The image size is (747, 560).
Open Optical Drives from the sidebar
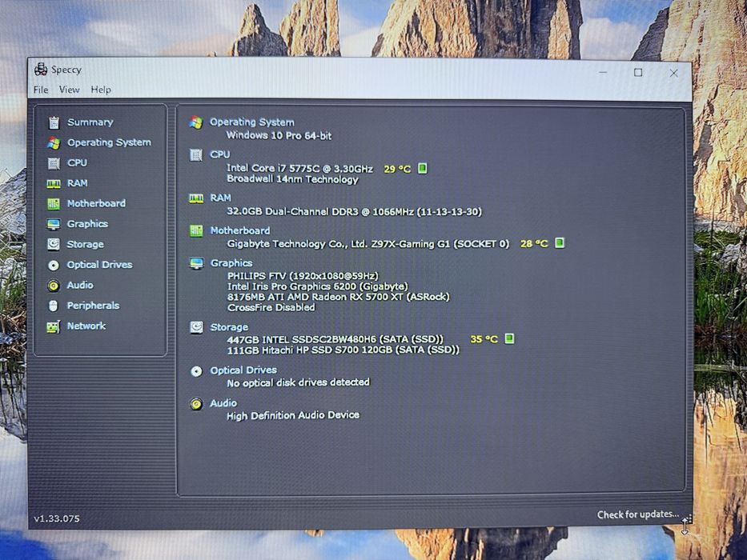point(99,265)
